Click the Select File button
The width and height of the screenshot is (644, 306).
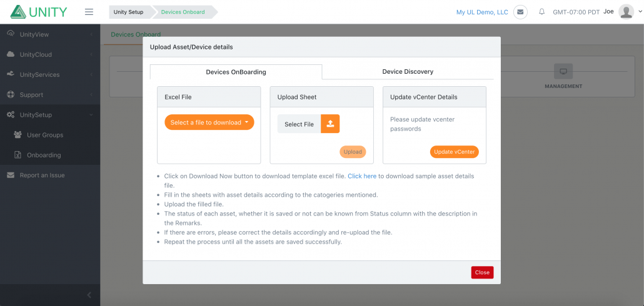[x=299, y=124]
